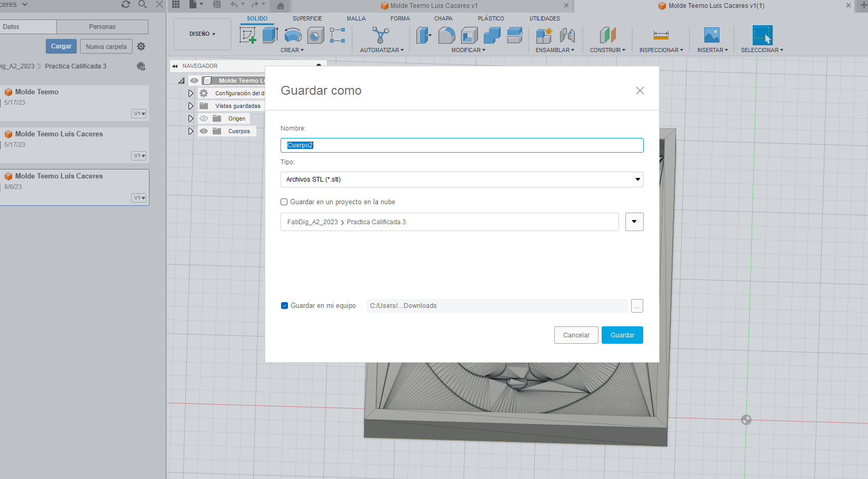
Task: Click the Save disk icon
Action: 217,5
